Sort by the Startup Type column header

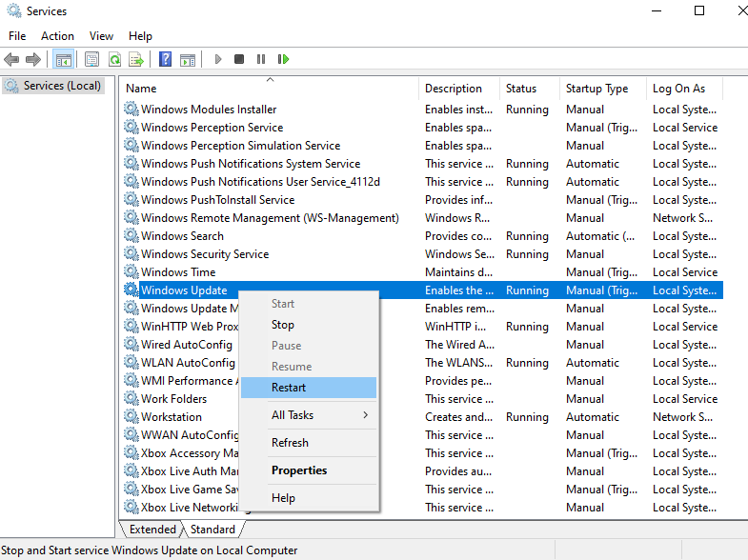(x=596, y=89)
